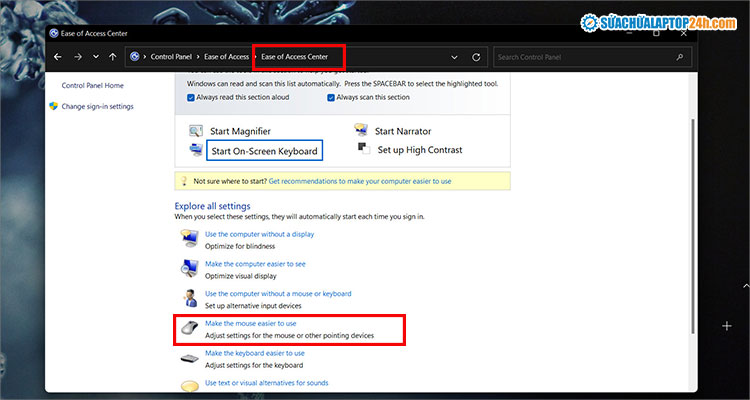The width and height of the screenshot is (750, 400).
Task: Click the refresh icon in address bar
Action: click(476, 57)
